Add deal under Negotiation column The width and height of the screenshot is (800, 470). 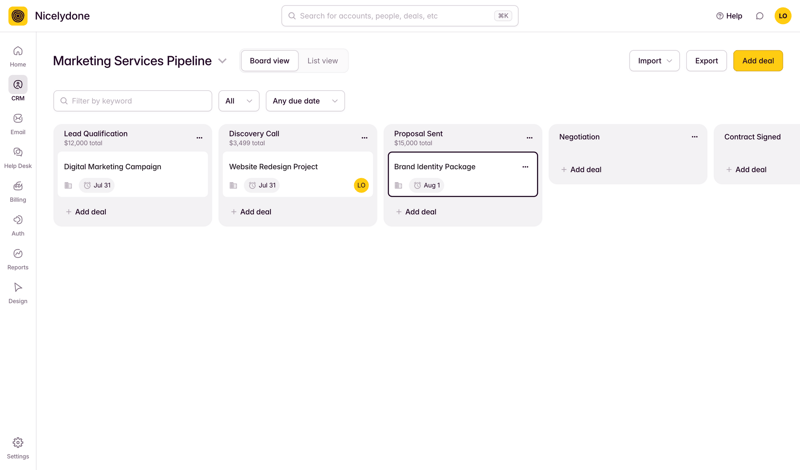pos(581,169)
